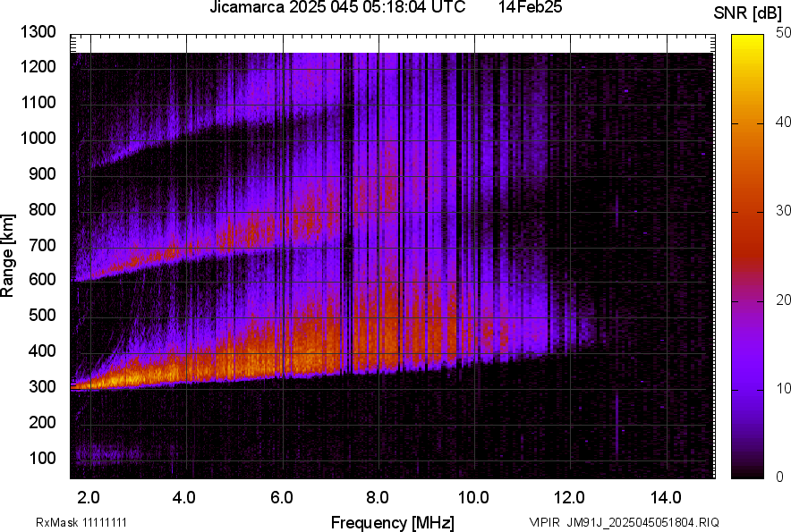Viewport: 791px width, 532px height.
Task: Click the Range [km] axis label
Action: [x=8, y=255]
